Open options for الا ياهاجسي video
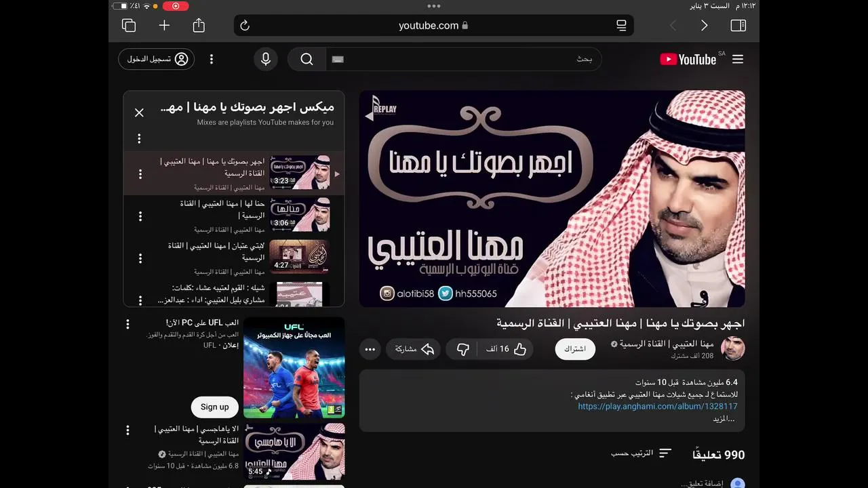The image size is (868, 488). point(127,430)
